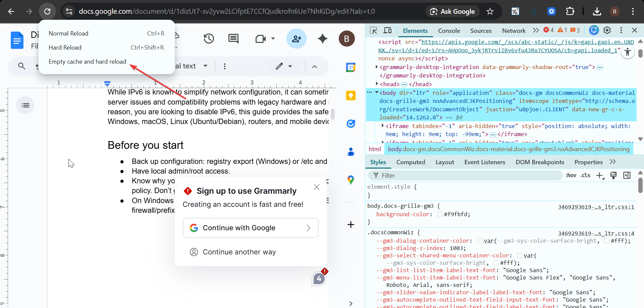Click swatch before var(--gm3-sys-color-surface-bright
Image resolution: width=644 pixels, height=308 pixels.
(x=480, y=241)
